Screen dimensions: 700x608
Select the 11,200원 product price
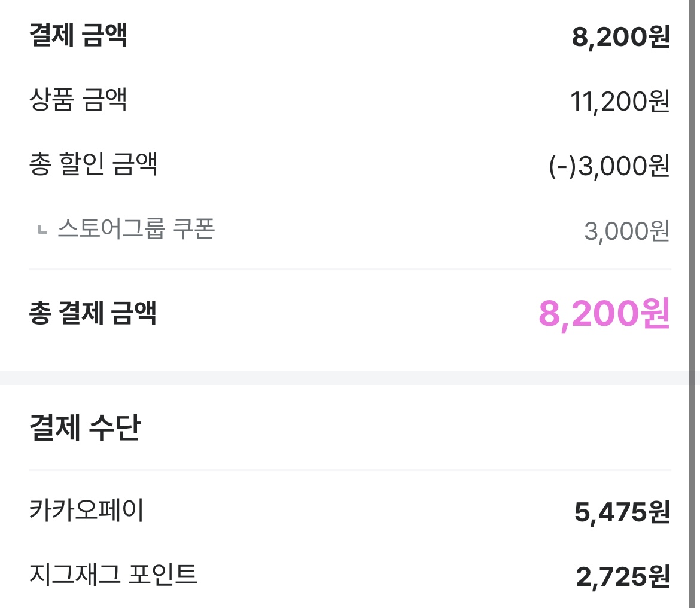click(x=620, y=101)
